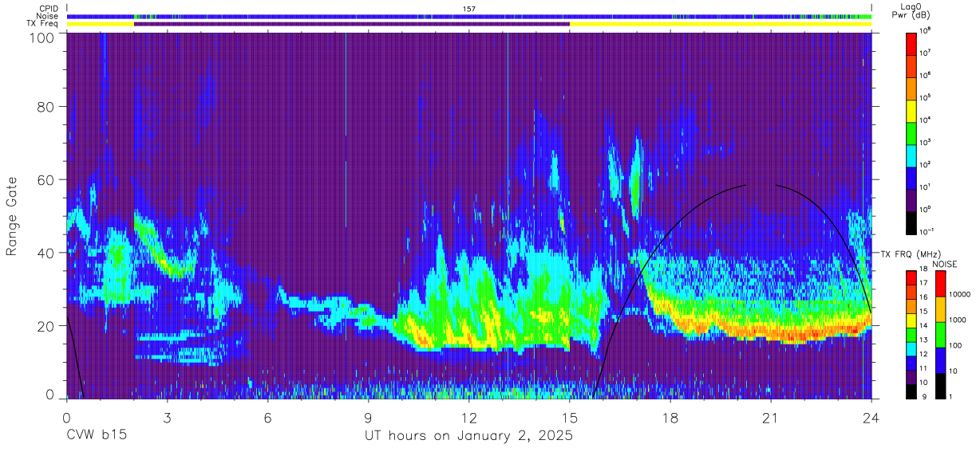Click the CPID label at top left
The height and width of the screenshot is (452, 980).
click(48, 9)
